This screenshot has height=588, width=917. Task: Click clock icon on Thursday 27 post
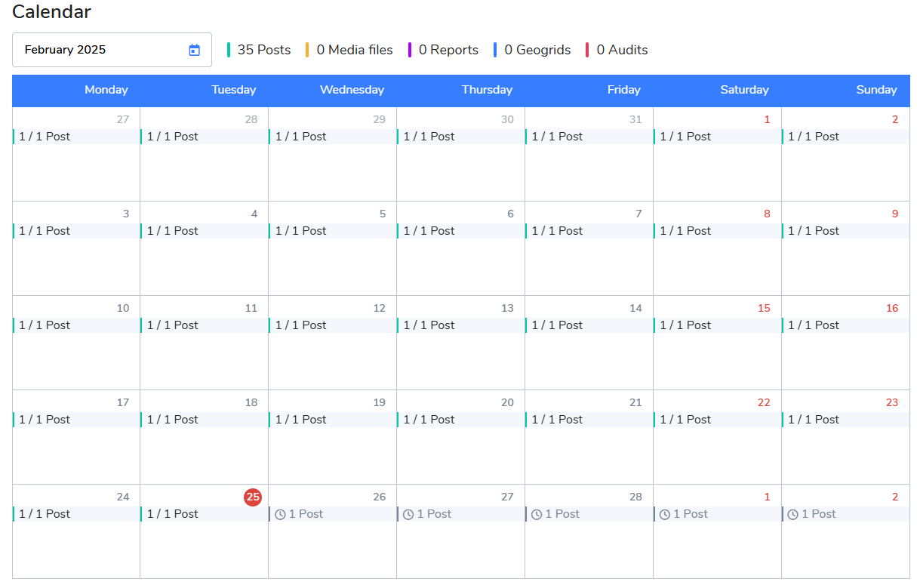[408, 514]
